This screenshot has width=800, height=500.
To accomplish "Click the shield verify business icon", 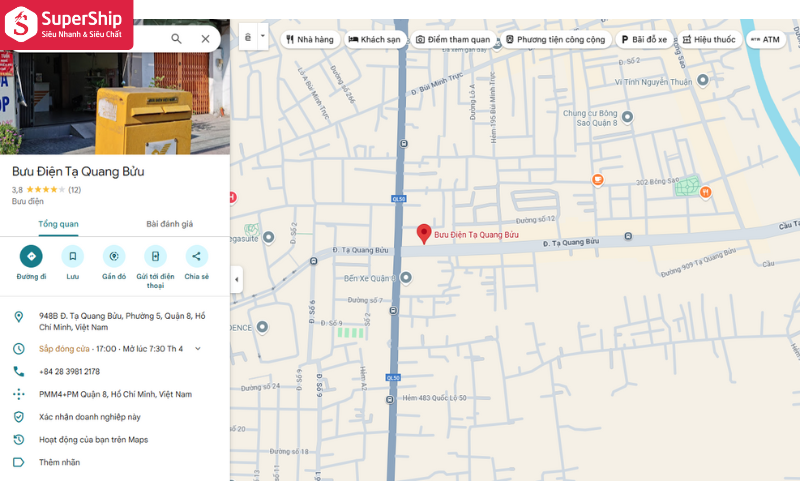I will click(19, 417).
